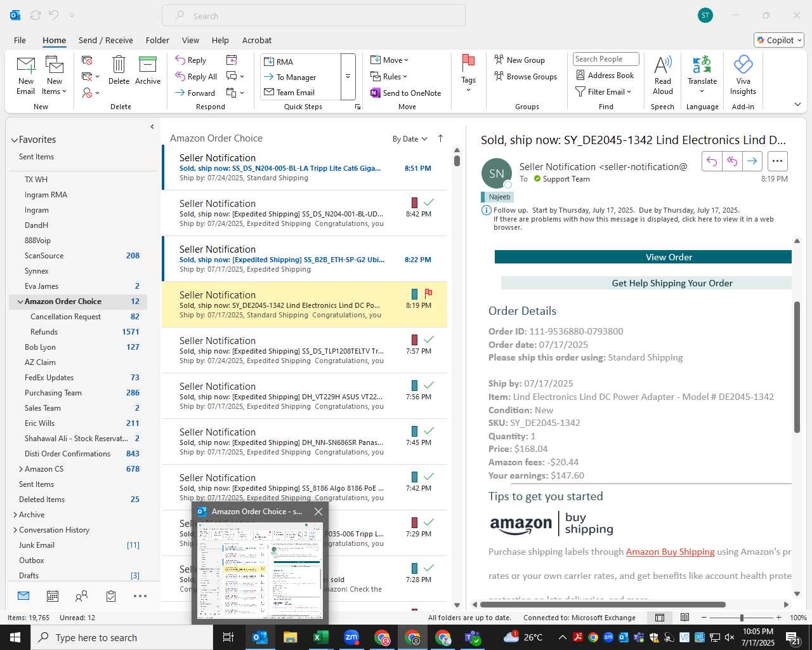Screen dimensions: 812x650
Task: Expand the Quick Steps gallery
Action: 348,77
